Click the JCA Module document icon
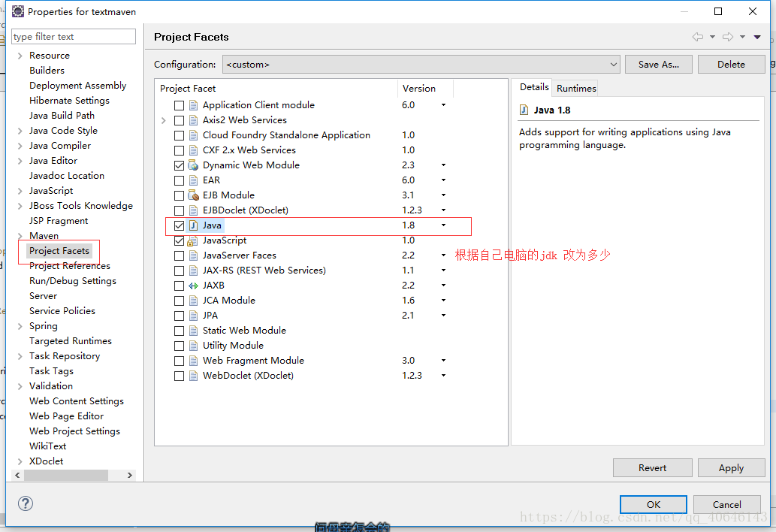This screenshot has width=776, height=532. click(194, 301)
